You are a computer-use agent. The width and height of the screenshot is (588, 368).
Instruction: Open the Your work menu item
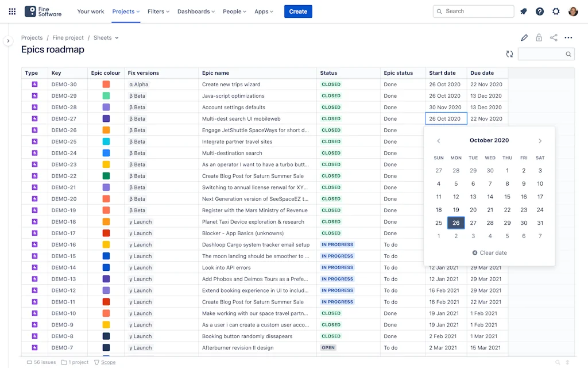91,11
